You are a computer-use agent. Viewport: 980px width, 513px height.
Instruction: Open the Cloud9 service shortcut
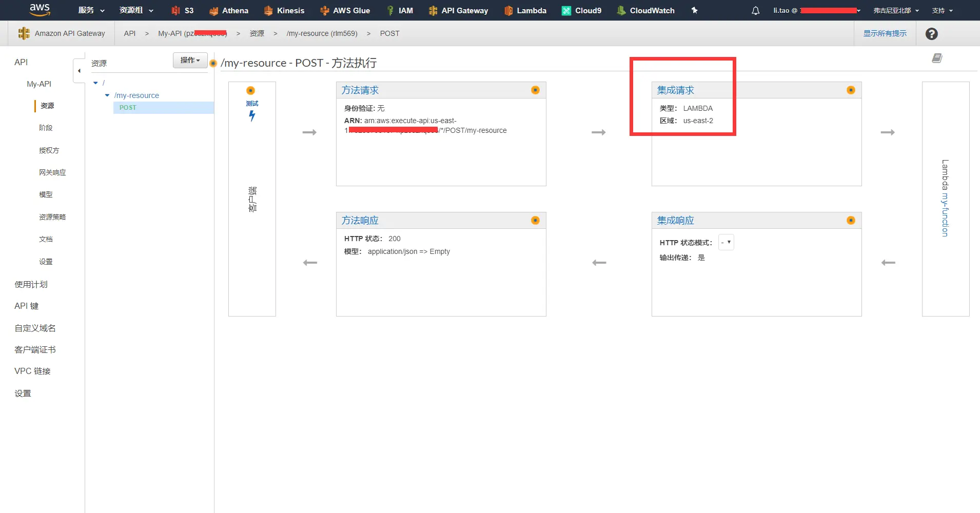[581, 10]
